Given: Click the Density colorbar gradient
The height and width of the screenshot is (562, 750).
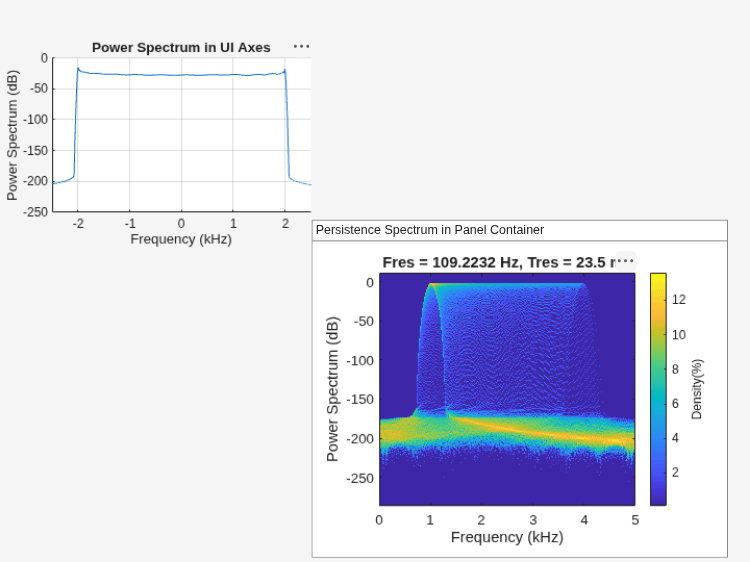Looking at the screenshot, I should tap(658, 389).
